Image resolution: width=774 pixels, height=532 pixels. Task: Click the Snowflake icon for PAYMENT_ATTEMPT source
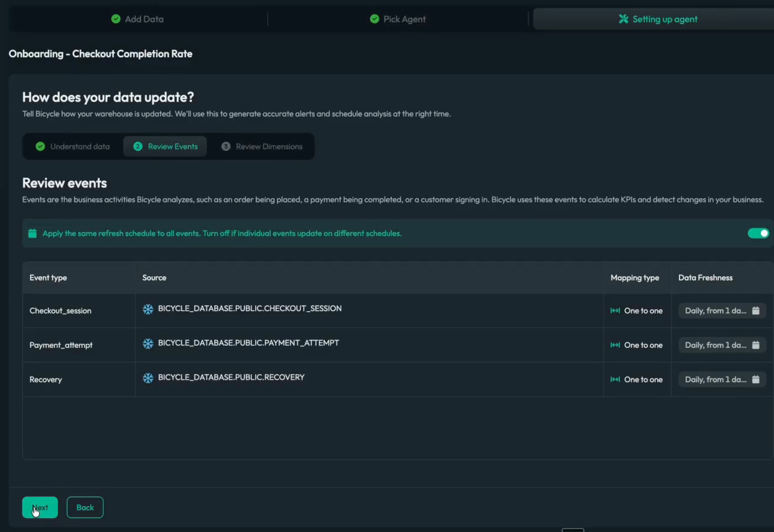point(147,344)
